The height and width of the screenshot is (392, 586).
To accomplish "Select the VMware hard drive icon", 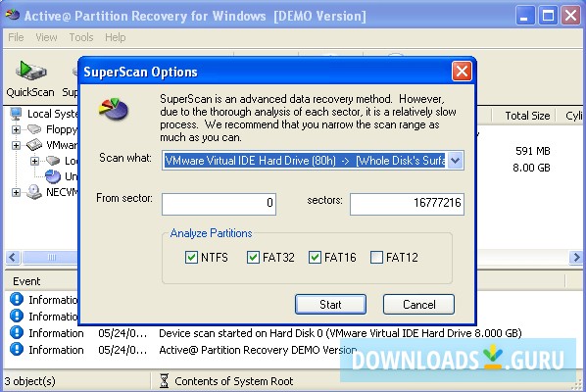I will (34, 145).
